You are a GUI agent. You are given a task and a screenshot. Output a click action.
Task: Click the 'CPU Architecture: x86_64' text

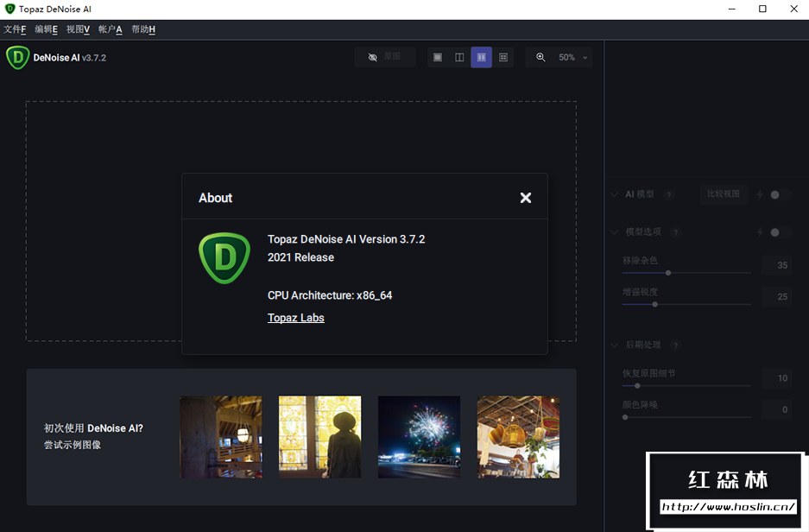pos(330,295)
